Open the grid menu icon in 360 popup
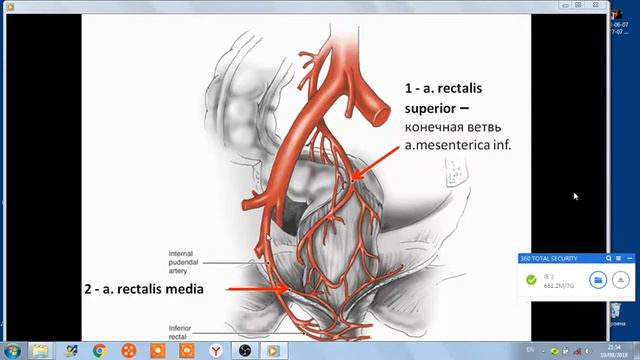Screen dimensions: 640x360 pyautogui.click(x=619, y=258)
